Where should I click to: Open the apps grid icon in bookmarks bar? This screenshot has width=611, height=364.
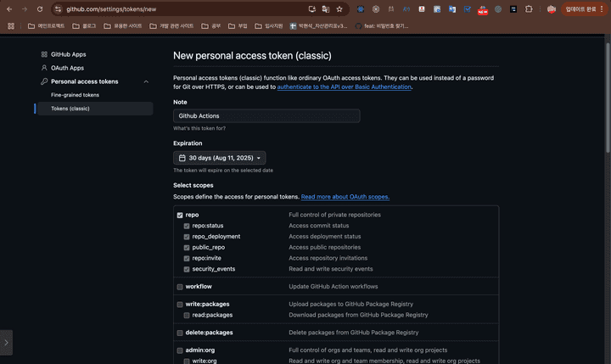point(11,26)
